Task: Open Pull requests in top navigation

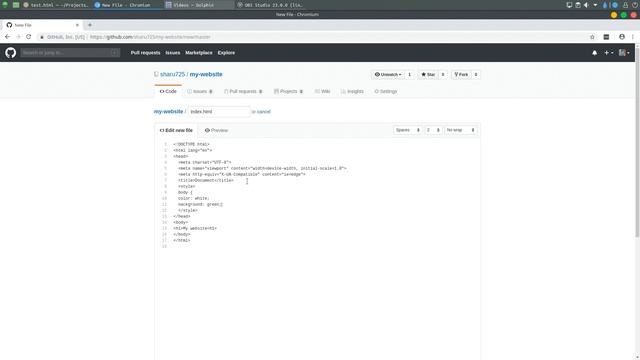Action: (145, 53)
